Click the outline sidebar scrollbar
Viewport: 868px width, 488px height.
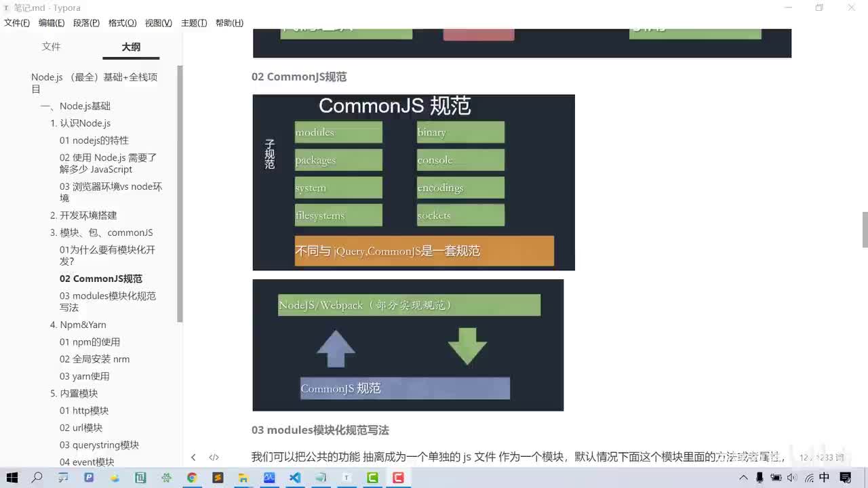tap(180, 193)
